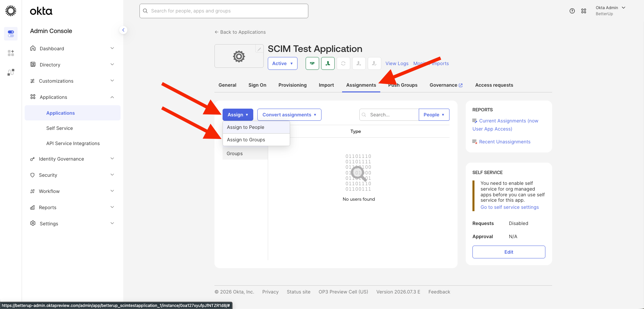Viewport: 644px width, 309px height.
Task: Select the Admin Console toggle icon in rail
Action: coord(11,34)
